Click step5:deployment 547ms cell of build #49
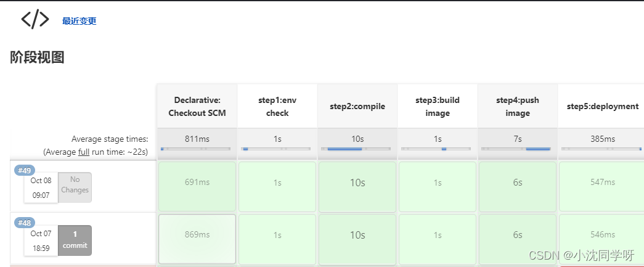This screenshot has width=644, height=267. 601,186
